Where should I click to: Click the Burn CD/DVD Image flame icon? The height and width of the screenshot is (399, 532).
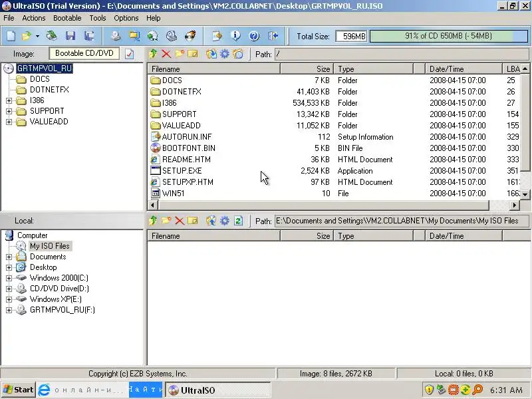click(x=190, y=36)
